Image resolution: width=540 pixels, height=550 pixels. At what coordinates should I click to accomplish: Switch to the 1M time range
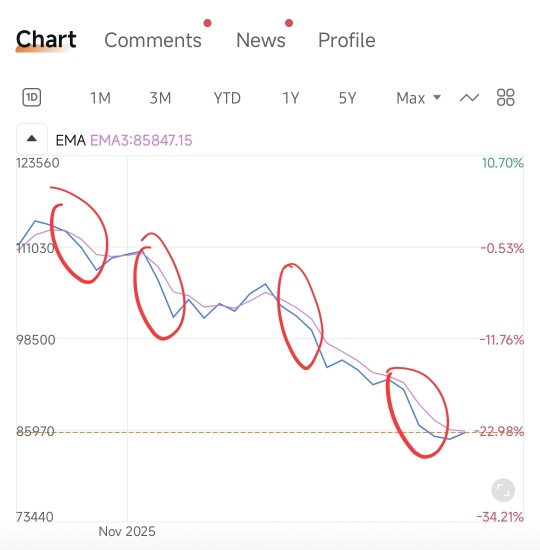click(x=100, y=98)
